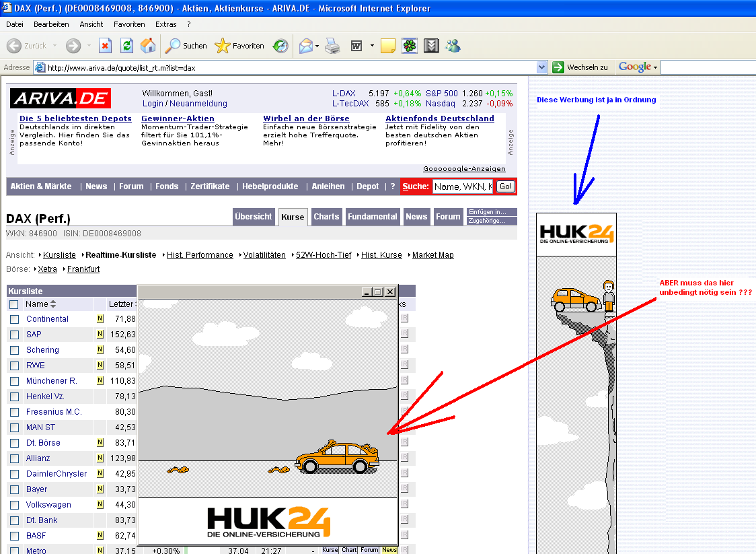756x554 pixels.
Task: Click the Home icon in toolbar
Action: (x=148, y=46)
